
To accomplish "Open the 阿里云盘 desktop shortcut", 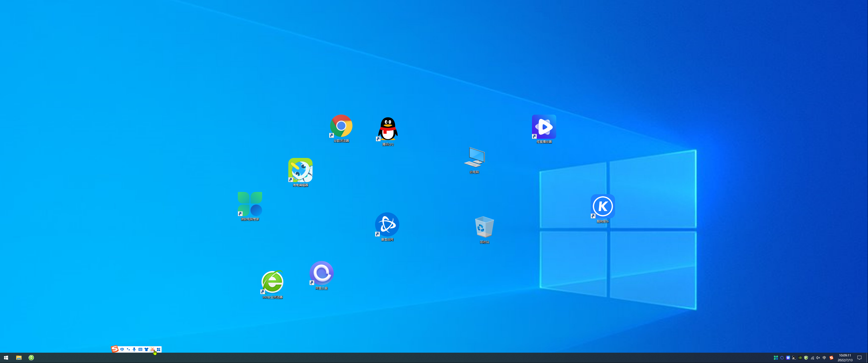I will pos(321,275).
